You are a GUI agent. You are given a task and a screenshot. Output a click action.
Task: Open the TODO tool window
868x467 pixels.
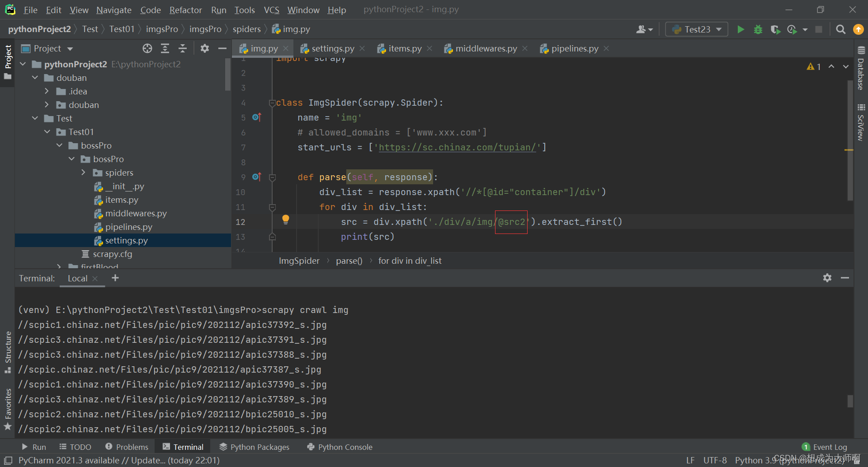75,447
